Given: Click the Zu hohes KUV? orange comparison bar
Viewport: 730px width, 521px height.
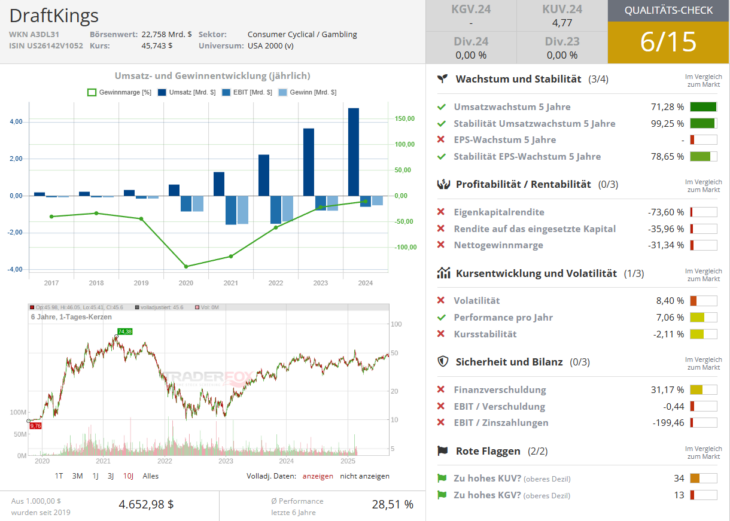Looking at the screenshot, I should click(703, 478).
